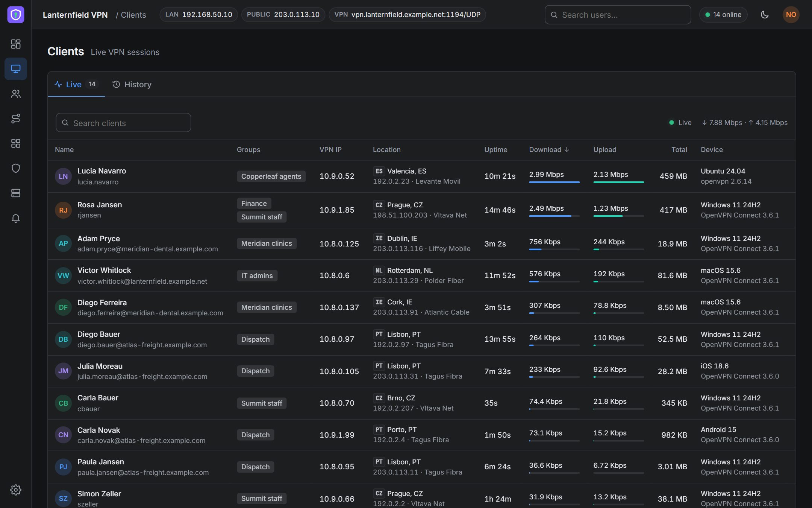Click Adam Pryce's email text
Viewport: 812px width, 508px height.
(x=147, y=249)
